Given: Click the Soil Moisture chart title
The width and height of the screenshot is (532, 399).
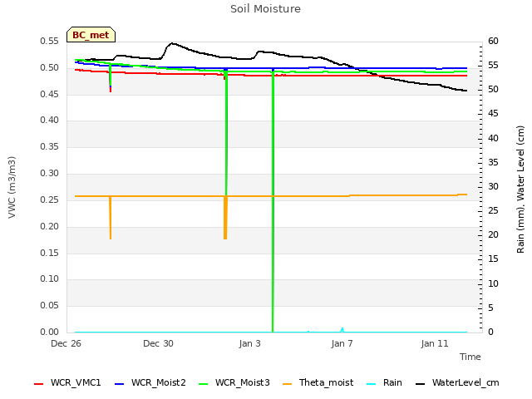Looking at the screenshot, I should [x=265, y=9].
